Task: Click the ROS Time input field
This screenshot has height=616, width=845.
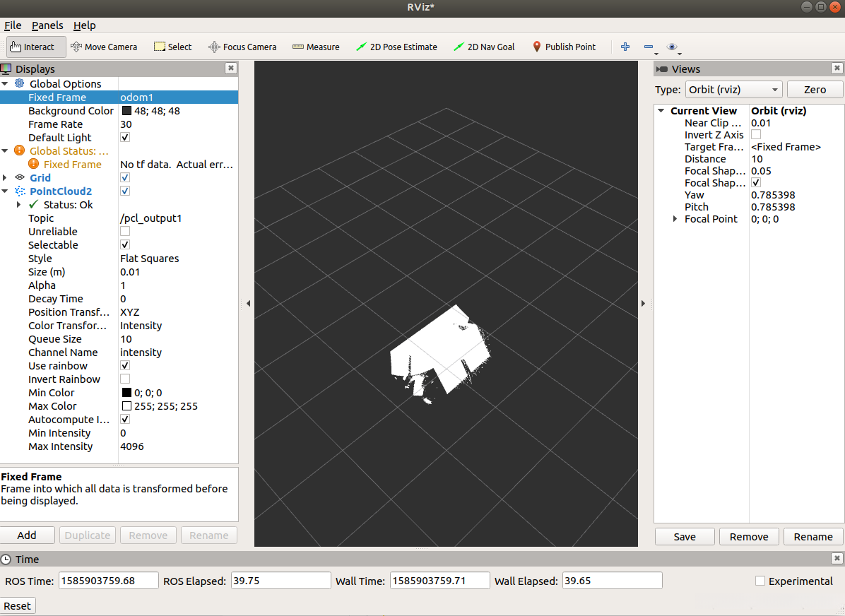Action: point(108,581)
